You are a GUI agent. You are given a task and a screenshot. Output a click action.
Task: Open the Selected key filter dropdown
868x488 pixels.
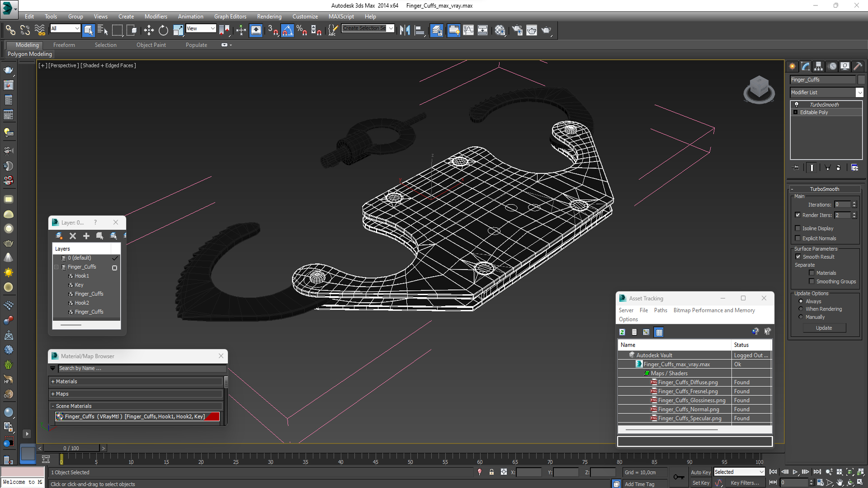coord(739,472)
